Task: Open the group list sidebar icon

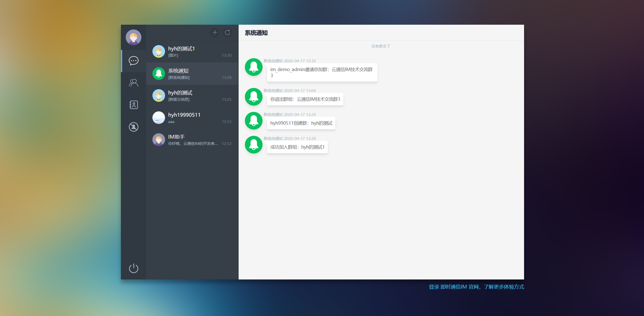Action: pos(133,83)
